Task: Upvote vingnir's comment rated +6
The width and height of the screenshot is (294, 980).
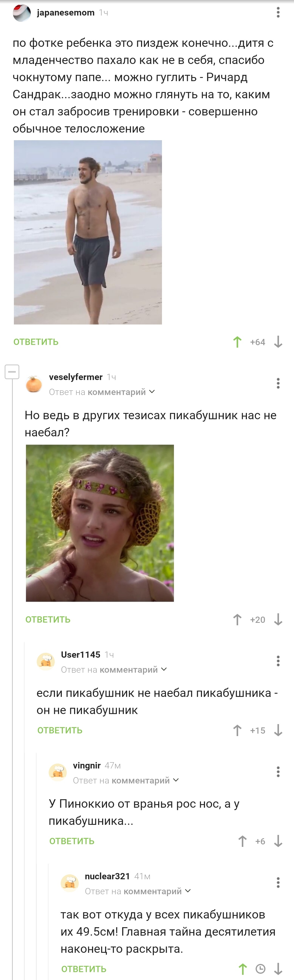Action: [x=242, y=841]
